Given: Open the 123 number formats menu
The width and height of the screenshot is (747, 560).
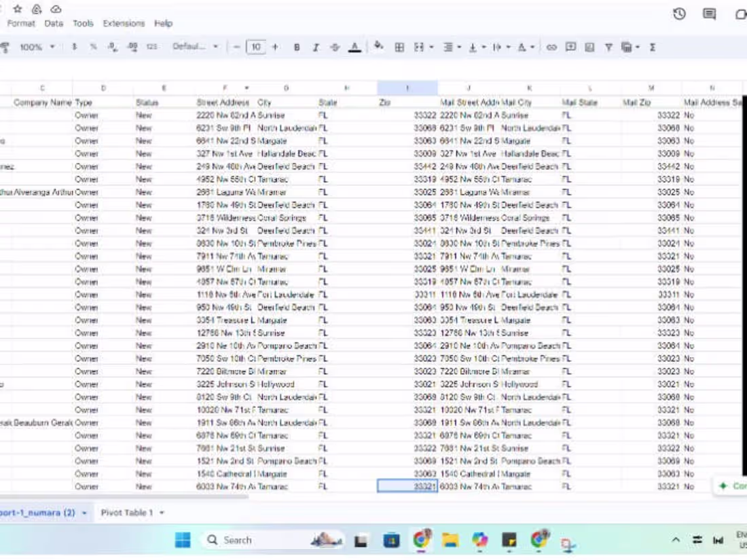Looking at the screenshot, I should click(151, 47).
